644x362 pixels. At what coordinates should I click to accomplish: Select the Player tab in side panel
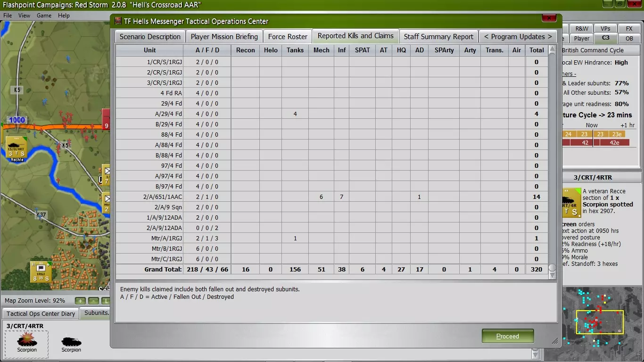tap(582, 39)
